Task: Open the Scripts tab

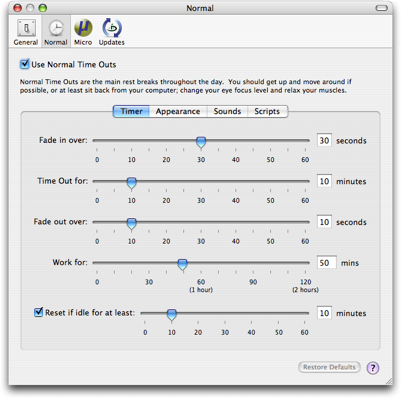Action: click(x=267, y=111)
